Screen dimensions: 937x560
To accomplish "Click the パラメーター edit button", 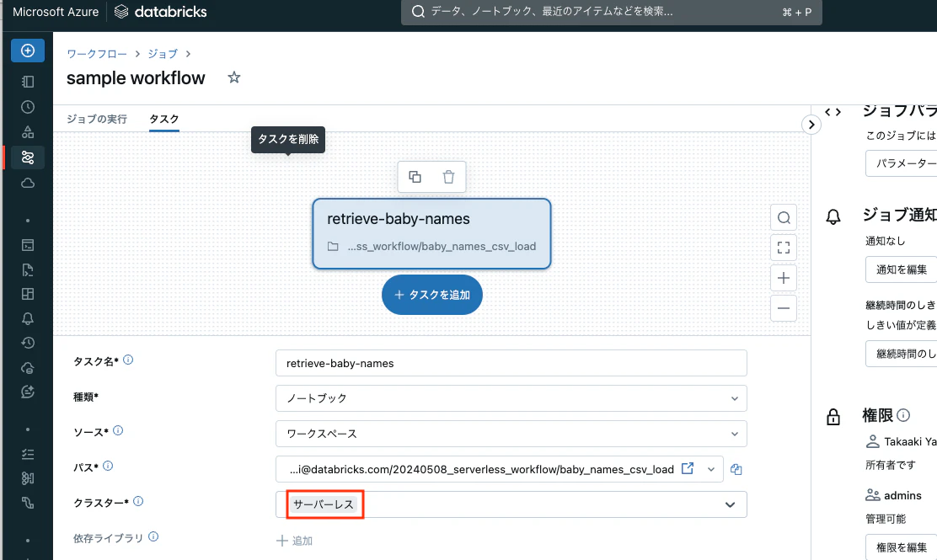I will (901, 163).
